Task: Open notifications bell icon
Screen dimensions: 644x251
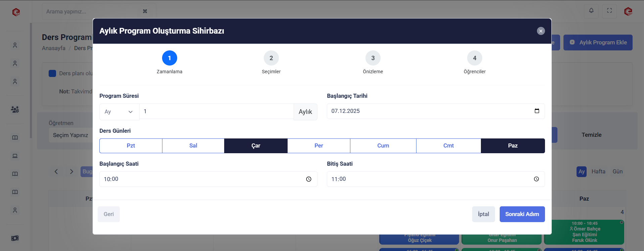Action: point(591,11)
